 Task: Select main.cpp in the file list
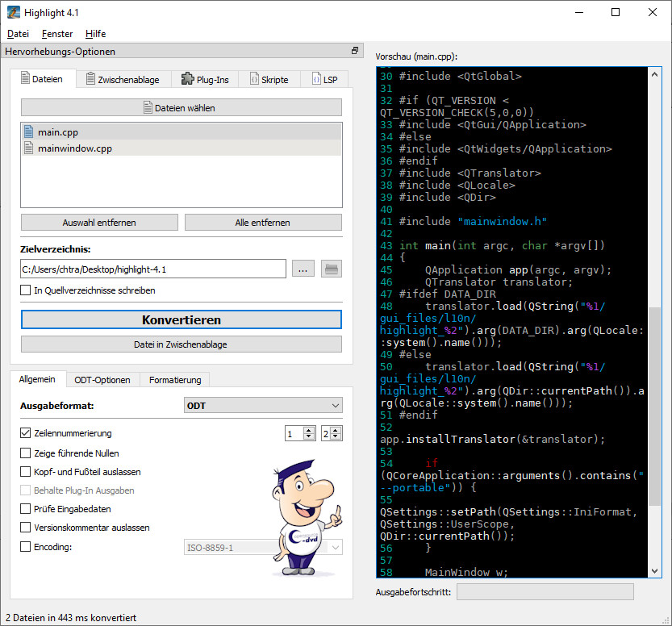(x=58, y=131)
